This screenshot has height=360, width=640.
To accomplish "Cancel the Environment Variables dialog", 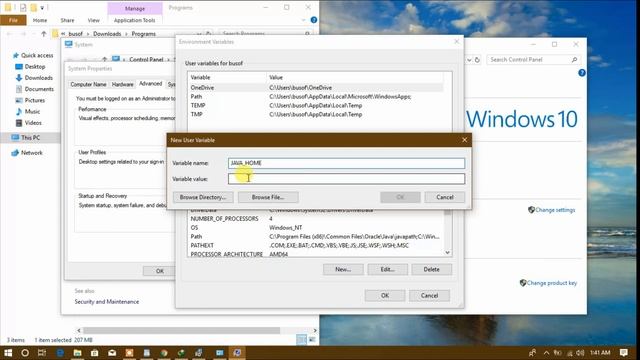I will [429, 296].
